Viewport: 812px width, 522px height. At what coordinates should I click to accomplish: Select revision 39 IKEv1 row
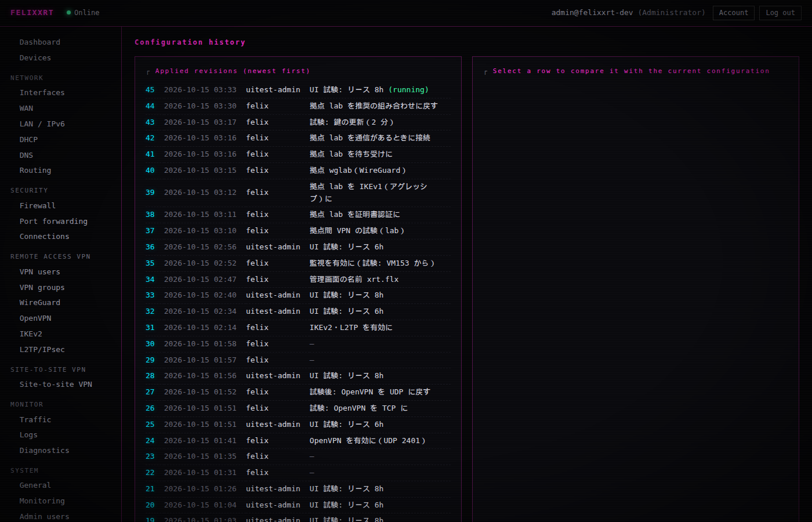click(x=298, y=193)
